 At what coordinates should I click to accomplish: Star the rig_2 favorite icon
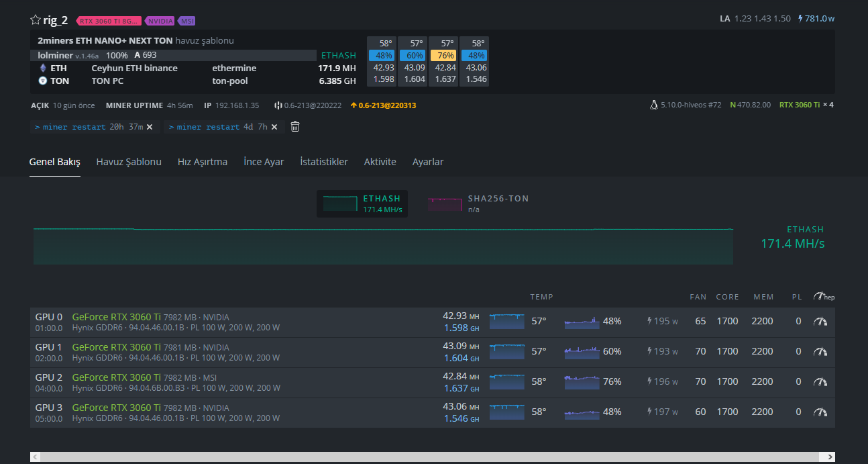click(36, 19)
